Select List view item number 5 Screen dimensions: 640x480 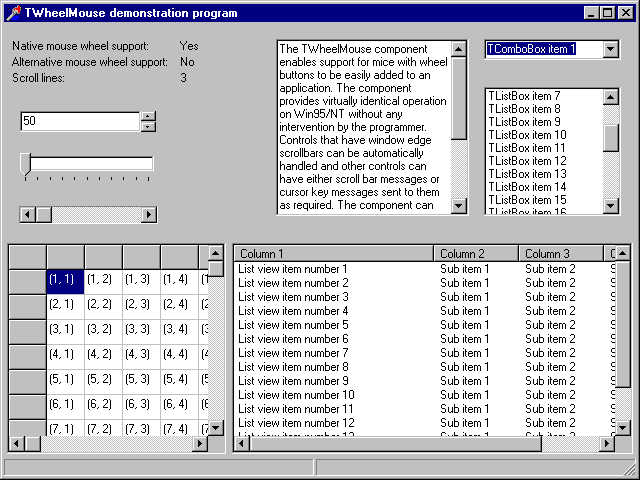point(293,325)
